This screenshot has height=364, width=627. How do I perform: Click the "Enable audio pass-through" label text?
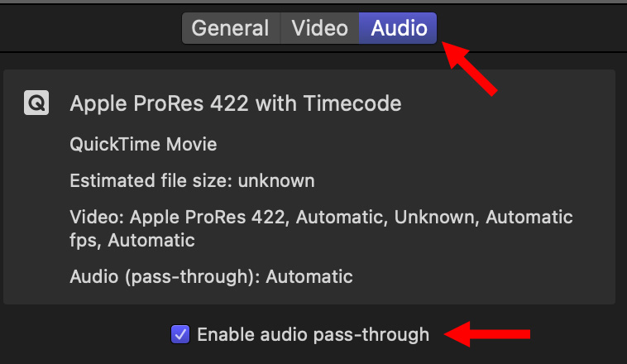coord(313,334)
